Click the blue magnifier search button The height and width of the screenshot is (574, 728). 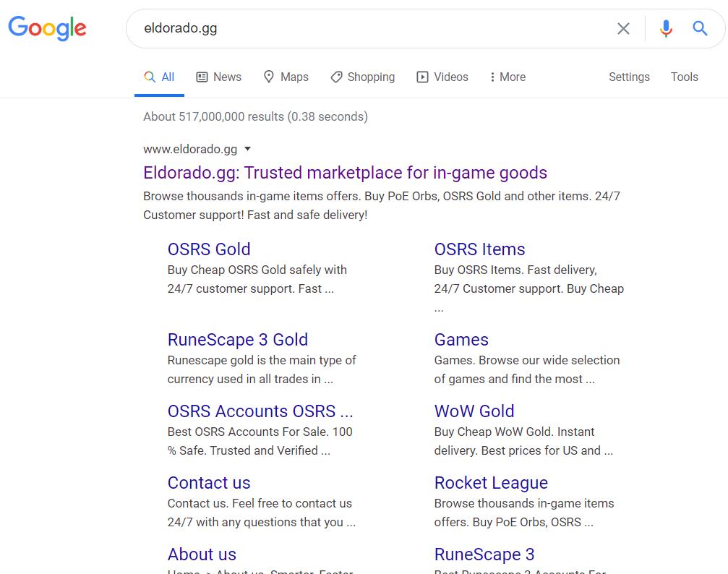[700, 28]
